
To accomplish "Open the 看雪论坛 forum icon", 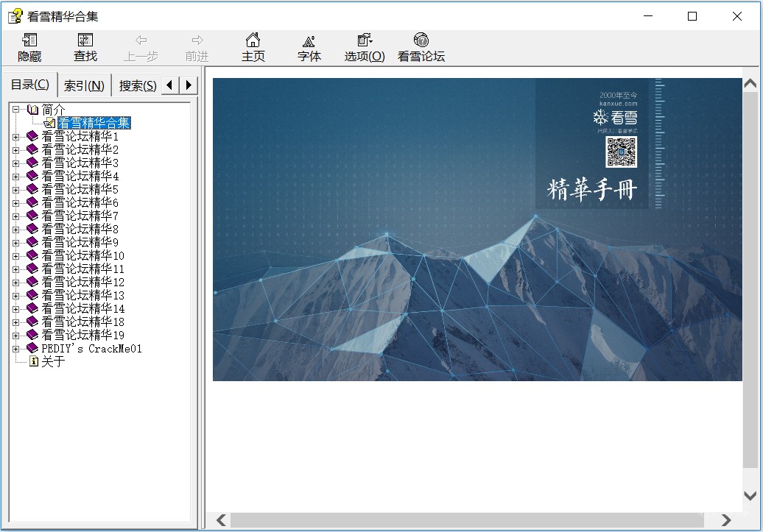I will [421, 40].
